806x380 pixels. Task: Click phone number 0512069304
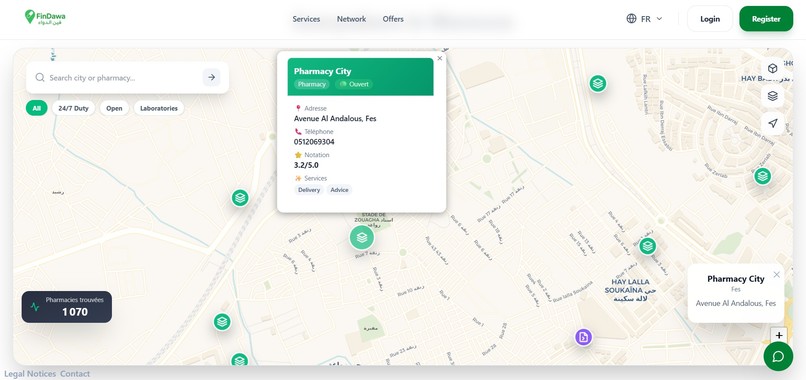pyautogui.click(x=314, y=142)
